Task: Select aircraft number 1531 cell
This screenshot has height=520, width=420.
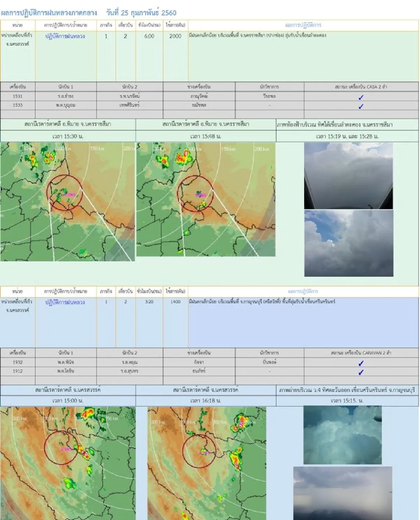Action: tap(17, 96)
